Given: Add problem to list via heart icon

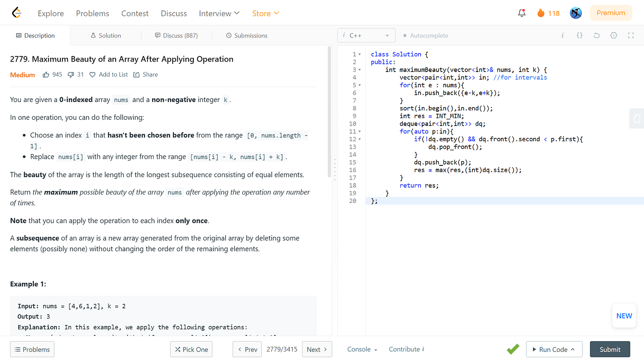Looking at the screenshot, I should pyautogui.click(x=108, y=74).
